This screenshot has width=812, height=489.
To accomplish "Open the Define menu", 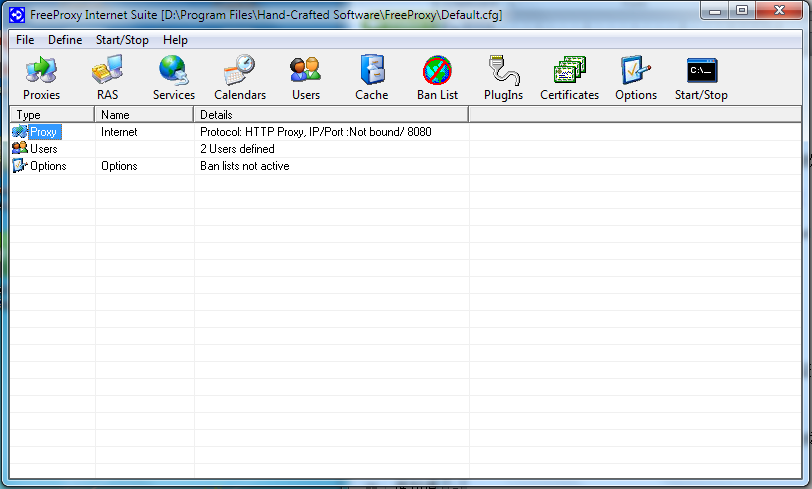I will [65, 40].
